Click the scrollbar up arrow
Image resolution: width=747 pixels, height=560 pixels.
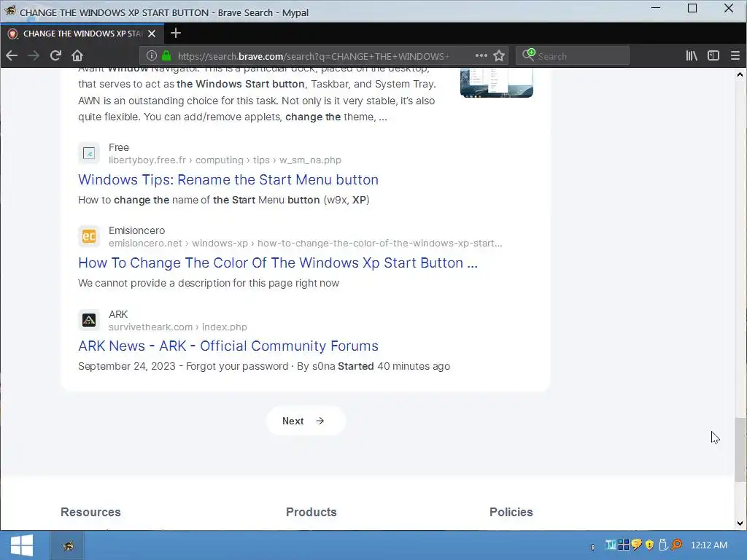740,74
